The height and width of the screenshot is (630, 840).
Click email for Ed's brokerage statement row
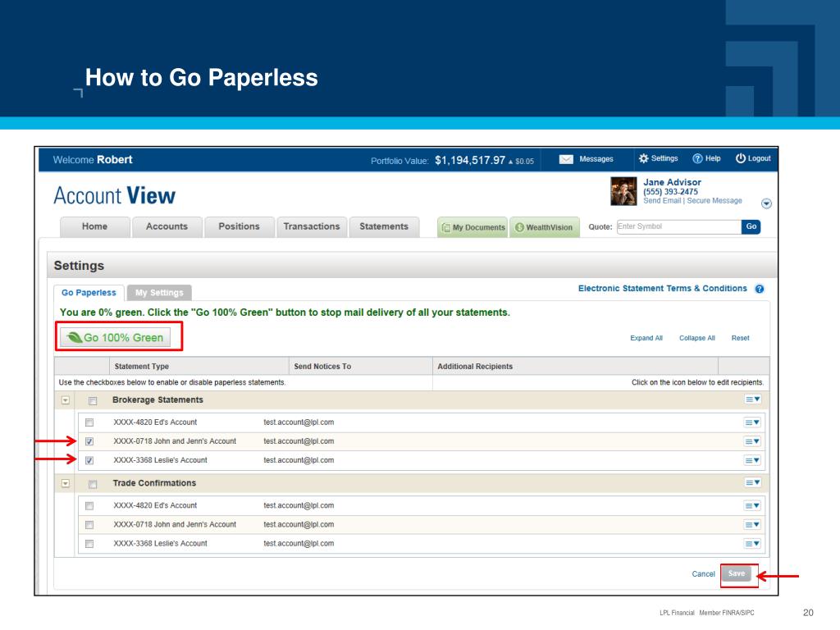tap(299, 422)
